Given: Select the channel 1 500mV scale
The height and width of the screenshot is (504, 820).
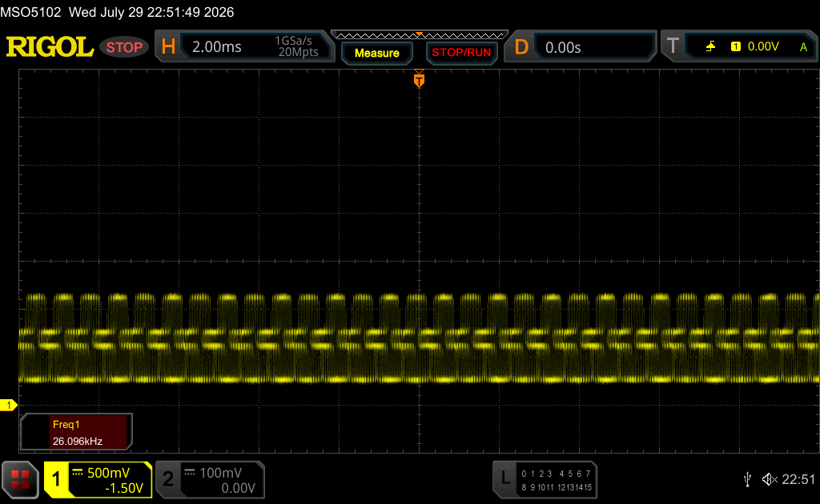Looking at the screenshot, I should pyautogui.click(x=108, y=473).
